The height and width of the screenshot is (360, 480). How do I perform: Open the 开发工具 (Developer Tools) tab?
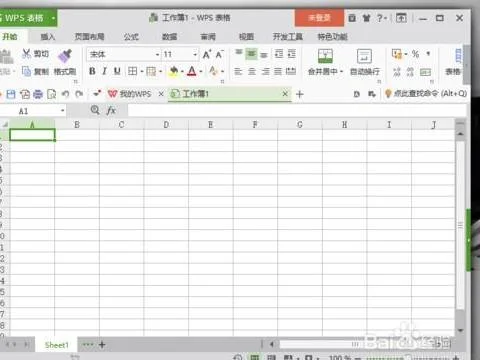[x=288, y=37]
